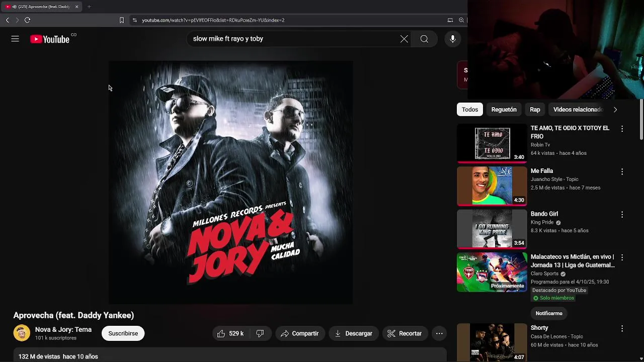Close the Aprovecha browser tab
Image resolution: width=644 pixels, height=362 pixels.
coord(76,7)
